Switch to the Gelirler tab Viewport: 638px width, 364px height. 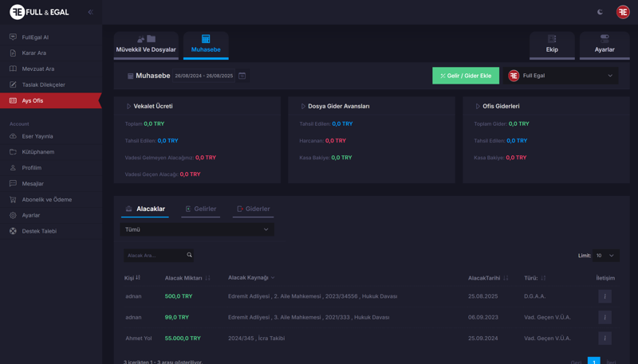[x=200, y=209]
